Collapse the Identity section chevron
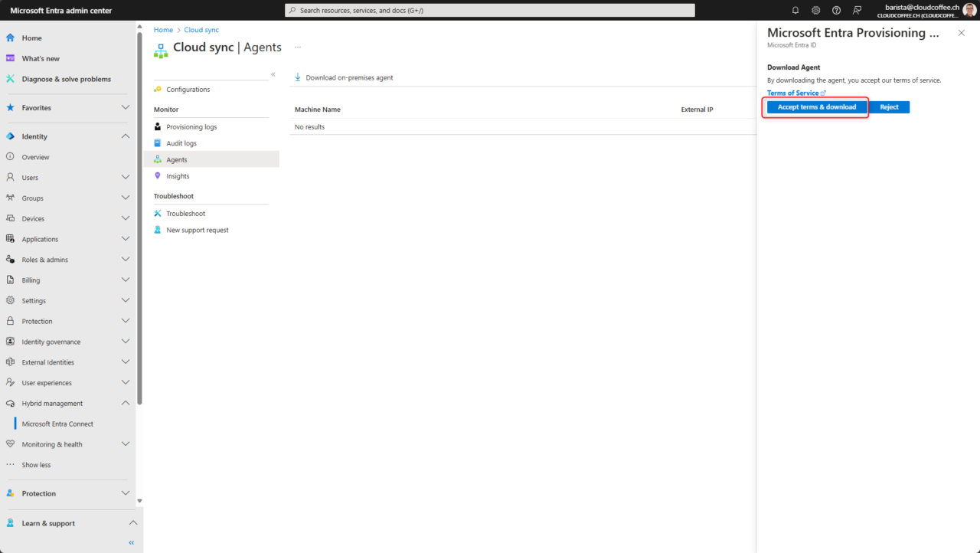This screenshot has height=553, width=980. pos(126,136)
